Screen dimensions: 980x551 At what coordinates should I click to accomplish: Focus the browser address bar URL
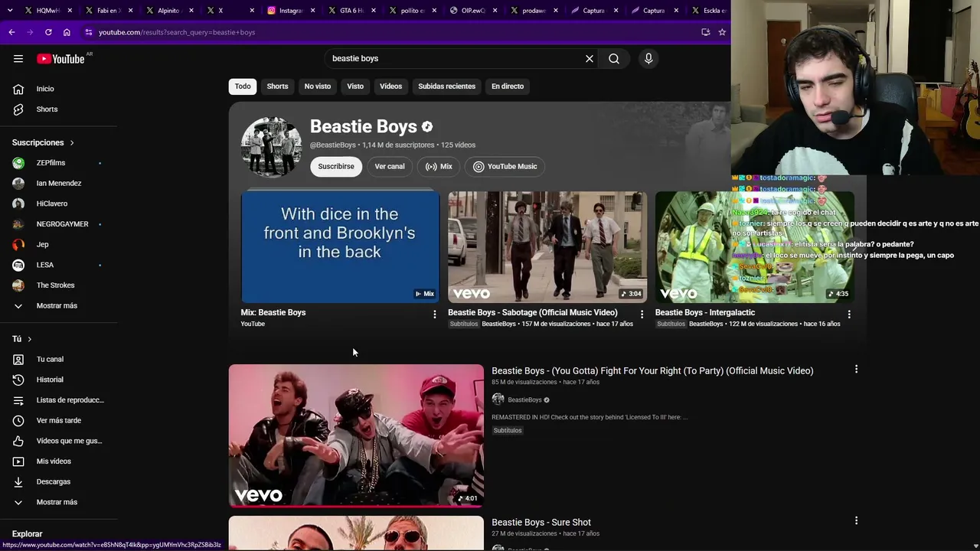[x=177, y=32]
